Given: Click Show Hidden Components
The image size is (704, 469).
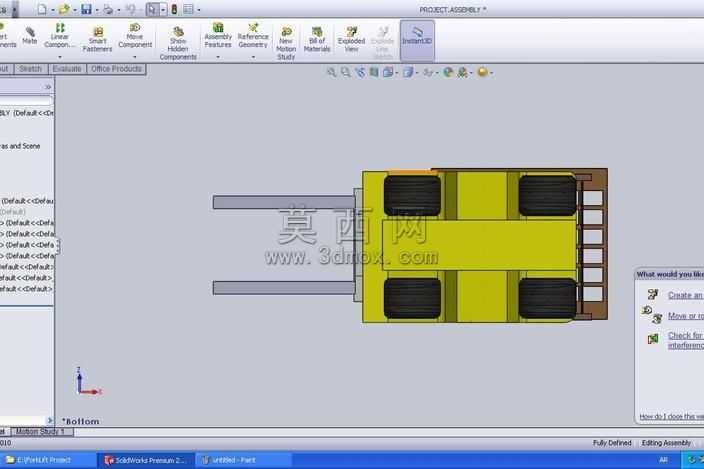Looking at the screenshot, I should [x=178, y=43].
